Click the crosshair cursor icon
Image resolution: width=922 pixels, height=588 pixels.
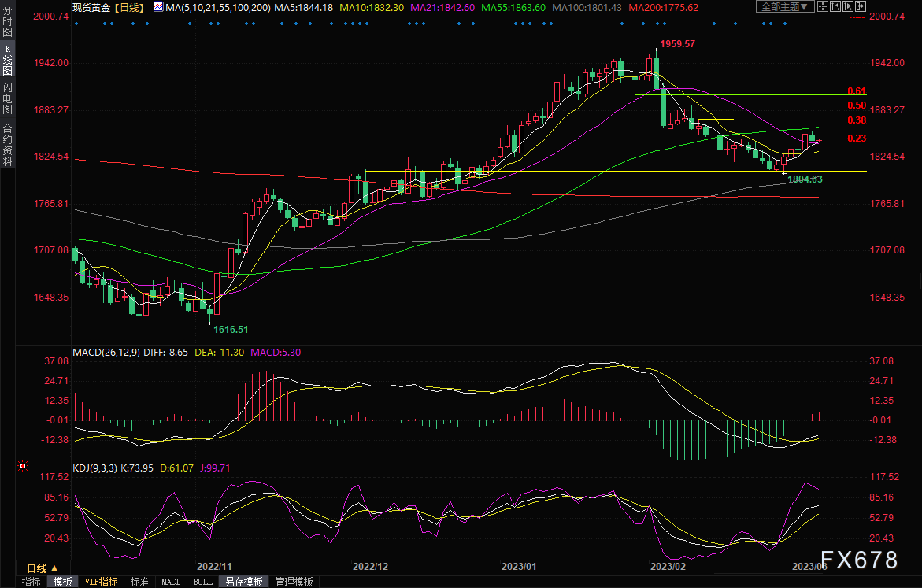[823, 6]
